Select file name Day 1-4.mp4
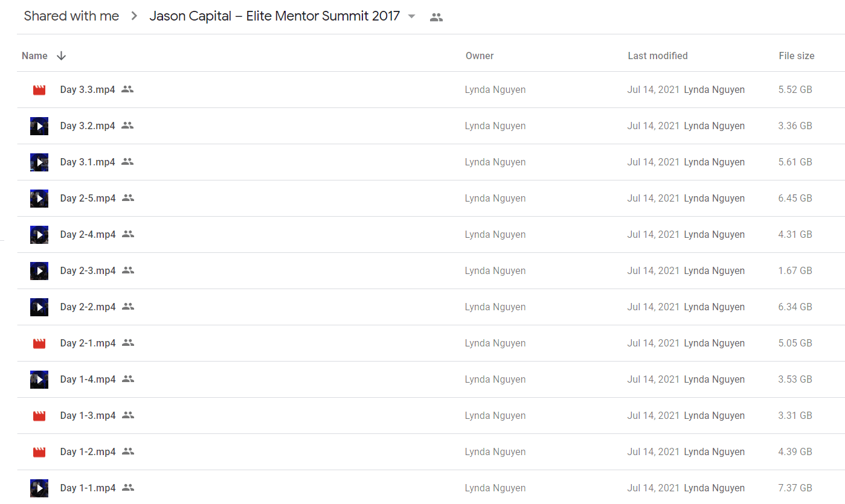845x504 pixels. tap(88, 380)
